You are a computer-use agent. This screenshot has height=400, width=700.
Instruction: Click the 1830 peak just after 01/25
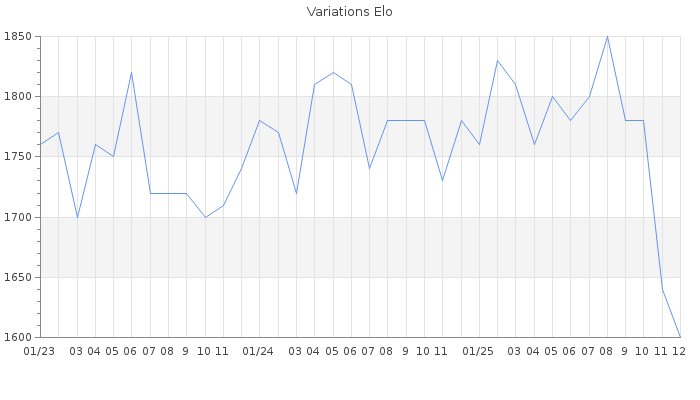497,61
